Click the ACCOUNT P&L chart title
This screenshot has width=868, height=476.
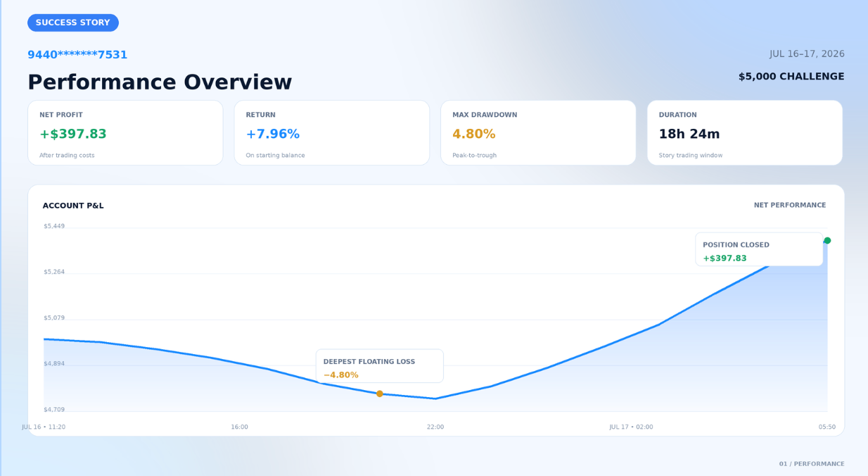73,206
